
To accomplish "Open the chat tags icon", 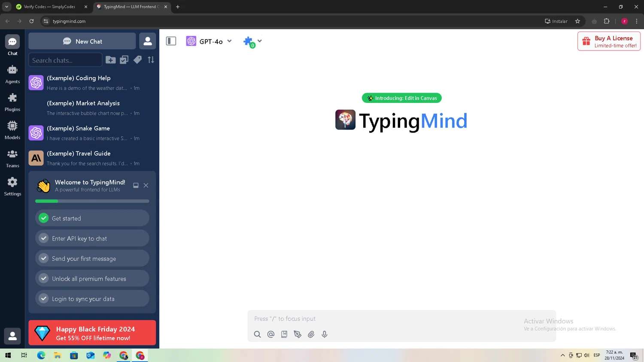I will pos(137,60).
